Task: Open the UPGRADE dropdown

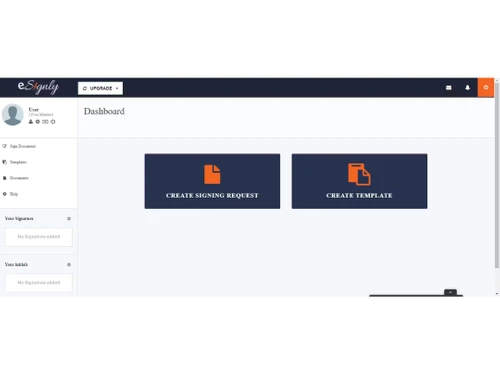Action: [100, 88]
